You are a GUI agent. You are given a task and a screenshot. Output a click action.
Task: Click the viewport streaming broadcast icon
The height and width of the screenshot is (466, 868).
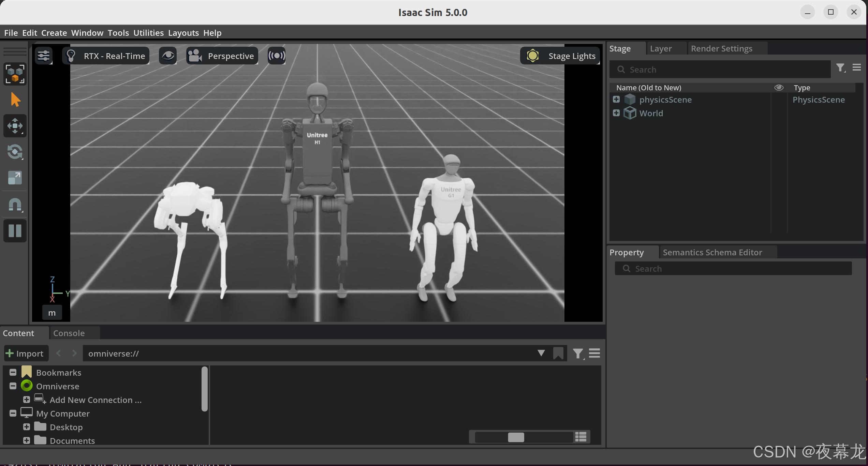(x=276, y=56)
